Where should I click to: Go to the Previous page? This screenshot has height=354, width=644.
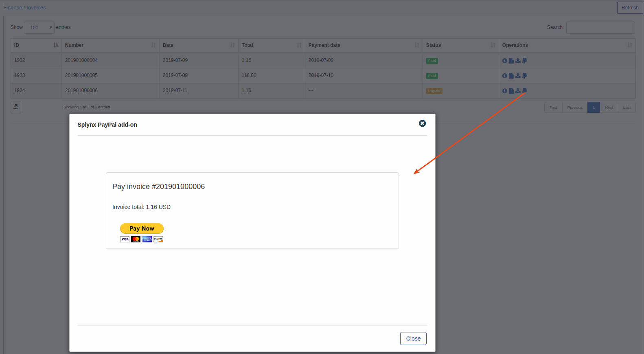(575, 108)
